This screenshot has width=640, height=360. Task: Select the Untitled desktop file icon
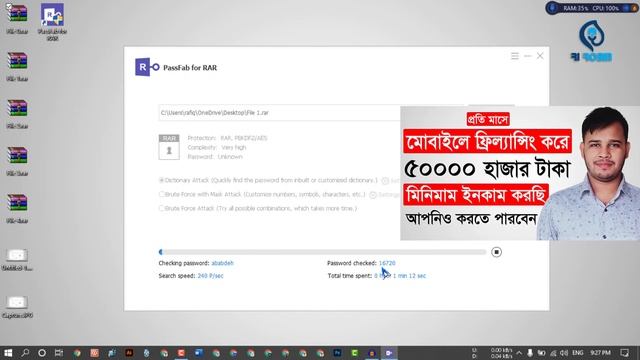[17, 260]
